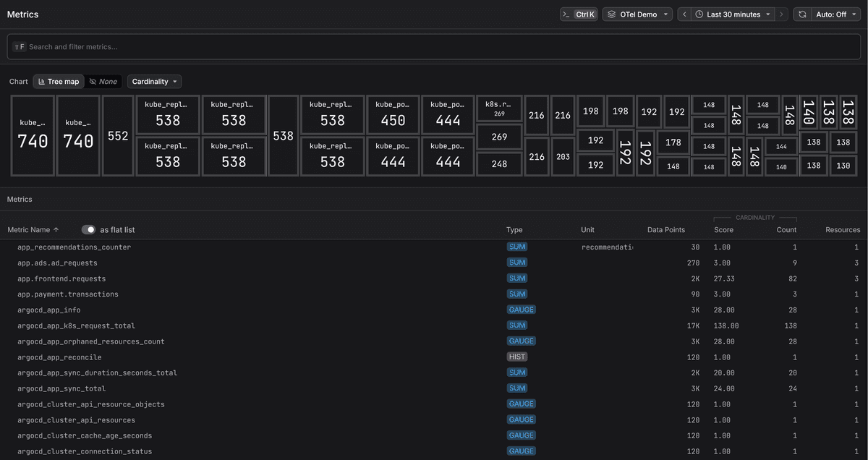This screenshot has height=460, width=868.
Task: Open the Auto: Off refresh dropdown
Action: click(x=835, y=14)
